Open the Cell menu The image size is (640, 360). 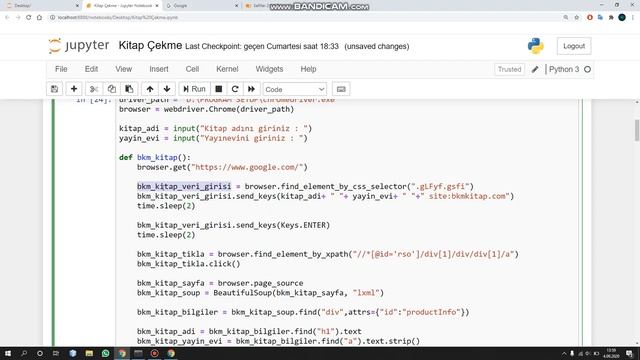point(192,69)
